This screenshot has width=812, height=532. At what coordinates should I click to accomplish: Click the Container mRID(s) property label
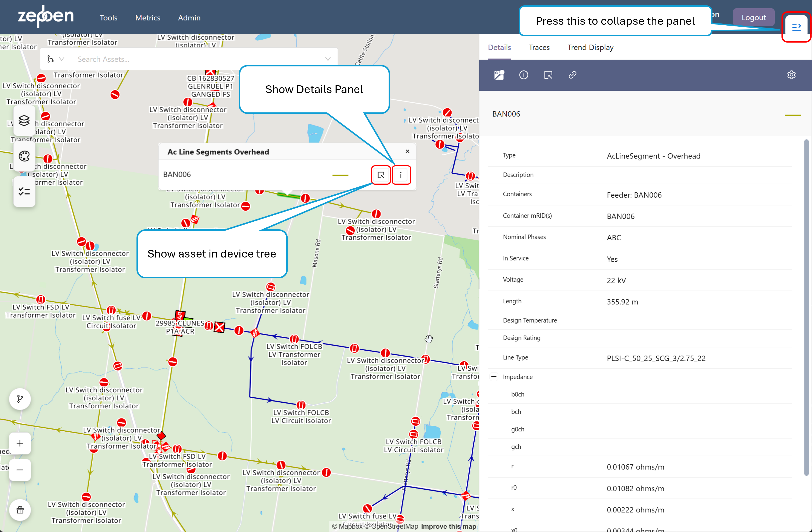coord(527,215)
